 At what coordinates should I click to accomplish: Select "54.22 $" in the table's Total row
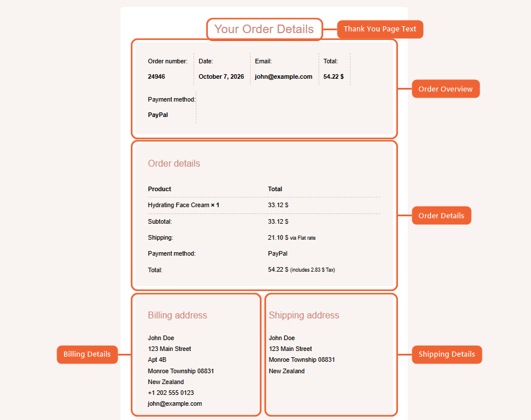click(278, 270)
